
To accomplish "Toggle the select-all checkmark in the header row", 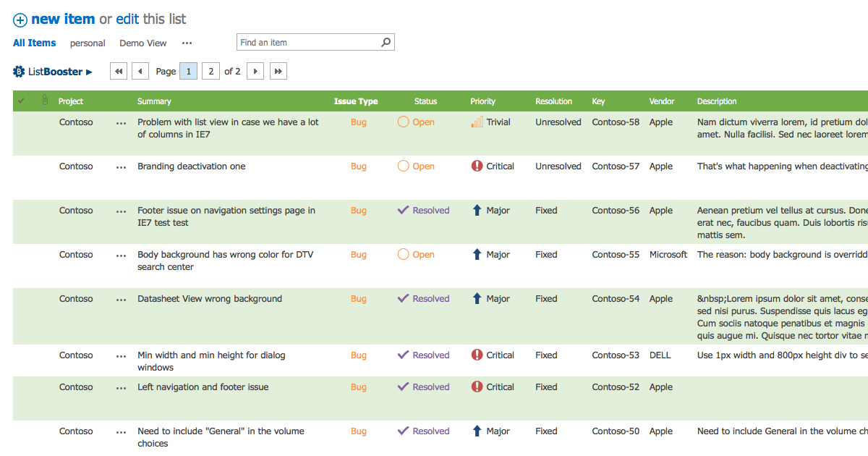I will [20, 101].
